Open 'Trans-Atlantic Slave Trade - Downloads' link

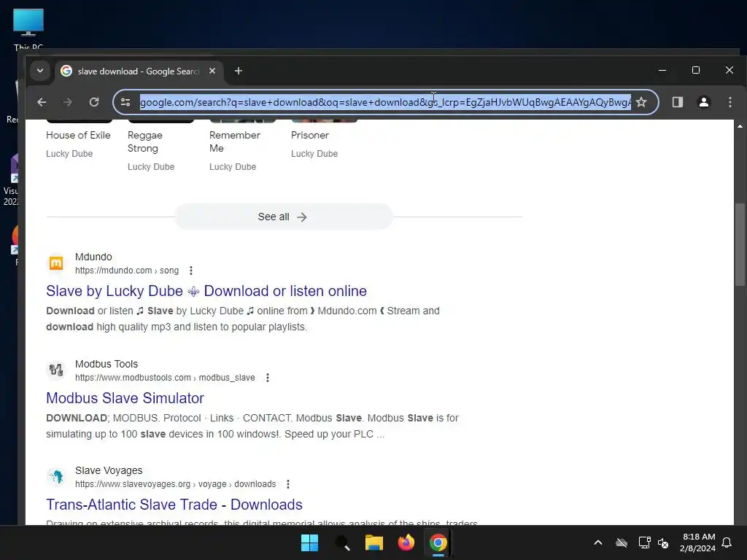point(174,505)
